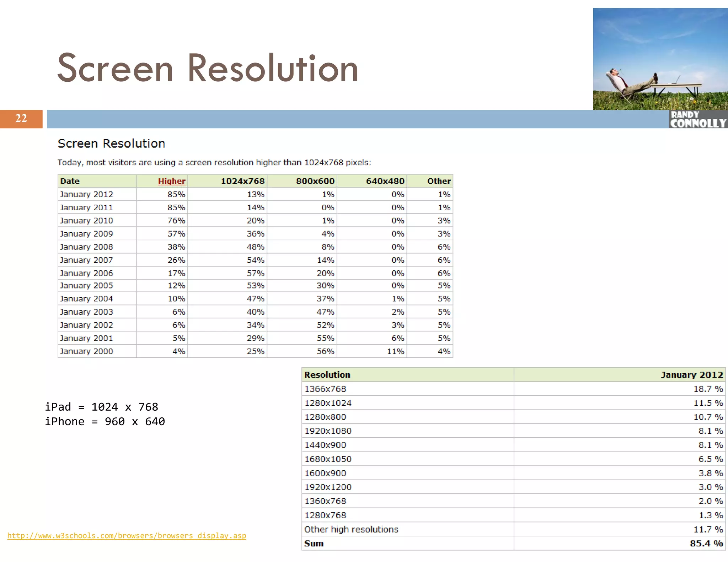Image resolution: width=728 pixels, height=562 pixels.
Task: Select the 1920x1080 resolution row
Action: point(514,431)
